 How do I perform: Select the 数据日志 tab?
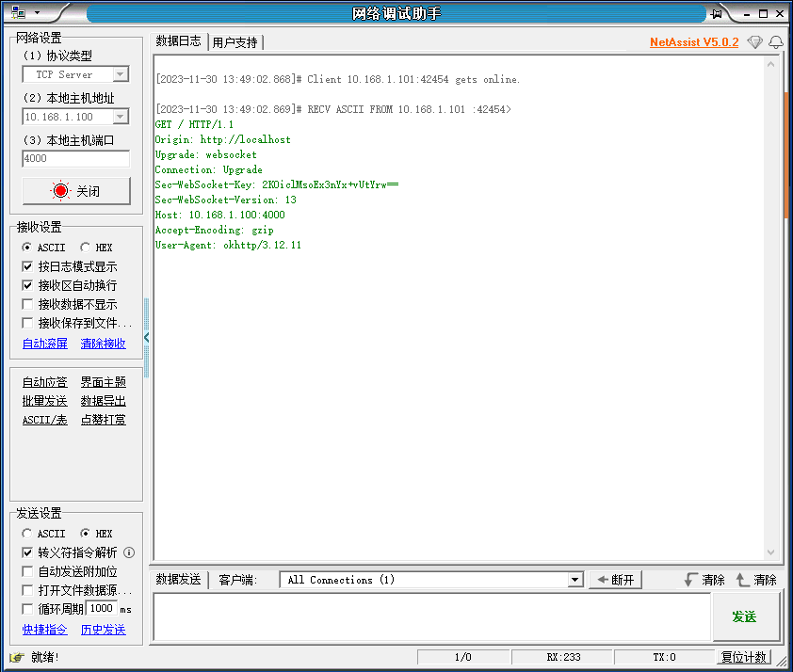pos(178,41)
